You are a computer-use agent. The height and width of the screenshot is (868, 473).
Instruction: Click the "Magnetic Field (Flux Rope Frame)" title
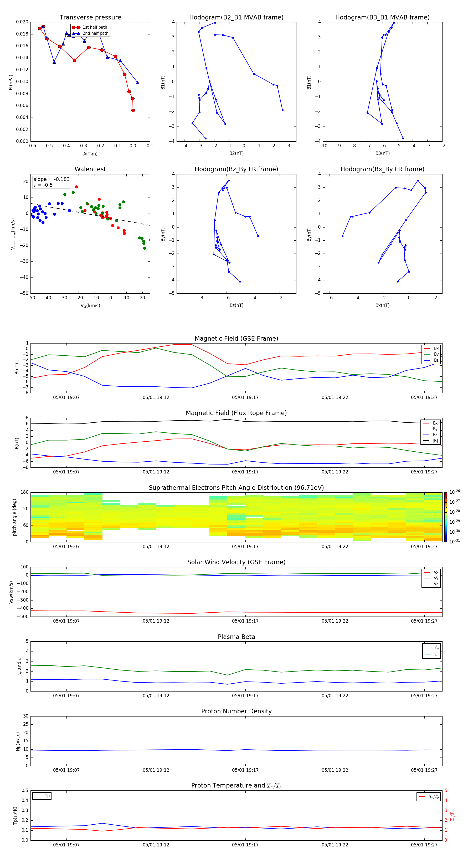pyautogui.click(x=236, y=413)
